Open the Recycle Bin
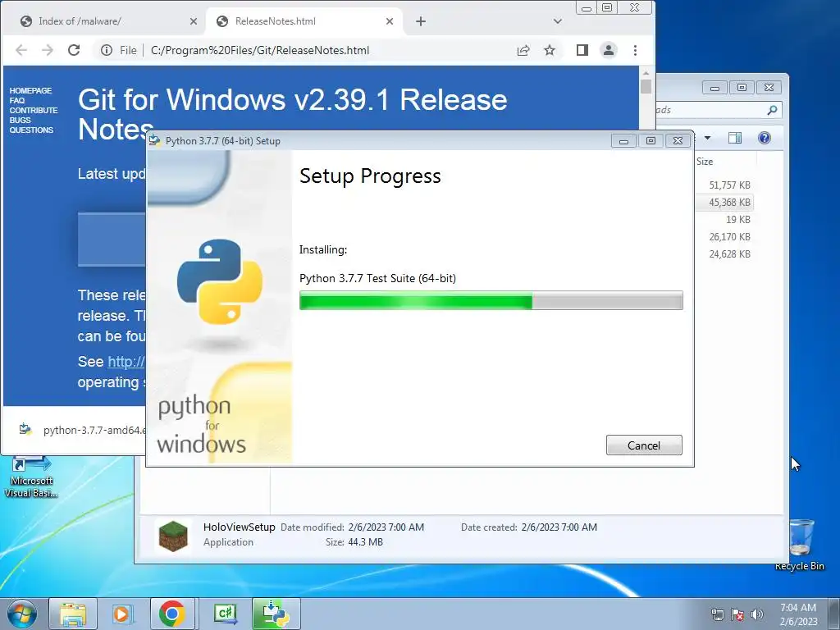 tap(800, 545)
